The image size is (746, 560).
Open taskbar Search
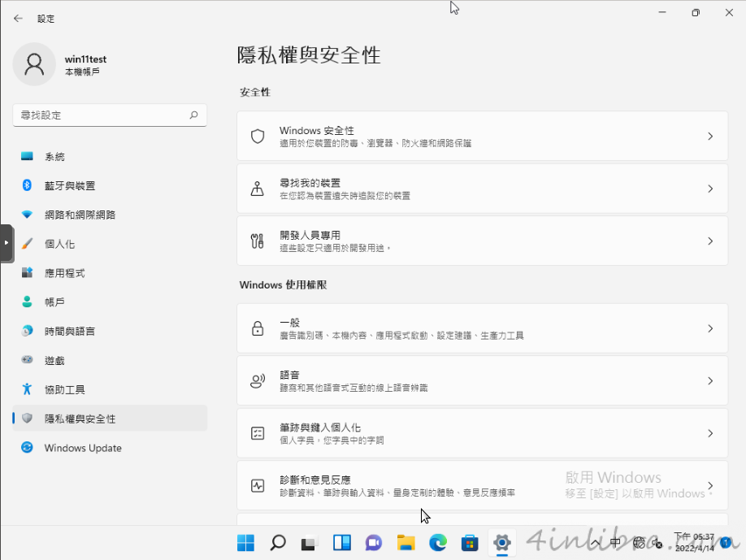(278, 542)
